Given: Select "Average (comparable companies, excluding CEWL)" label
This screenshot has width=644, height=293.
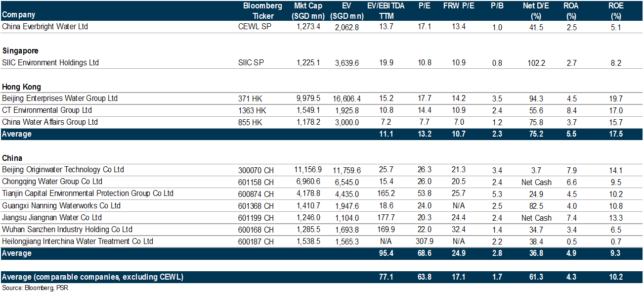Looking at the screenshot, I should 93,277.
